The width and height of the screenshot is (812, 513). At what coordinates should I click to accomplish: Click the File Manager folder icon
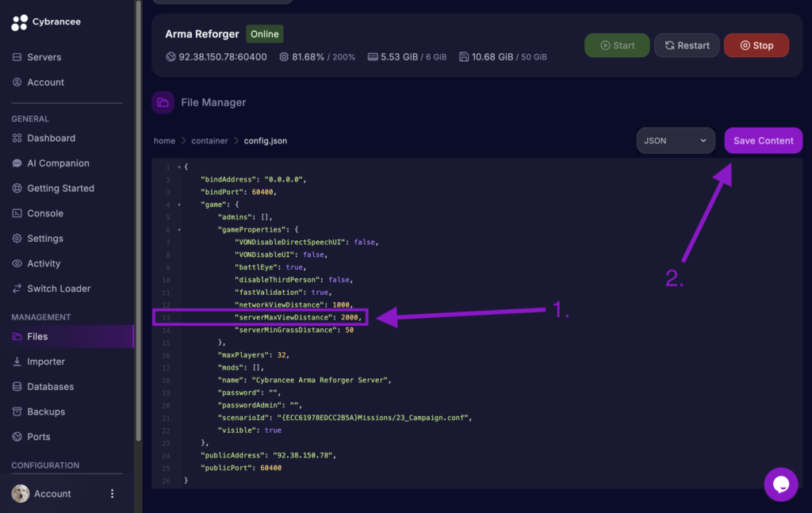point(163,102)
